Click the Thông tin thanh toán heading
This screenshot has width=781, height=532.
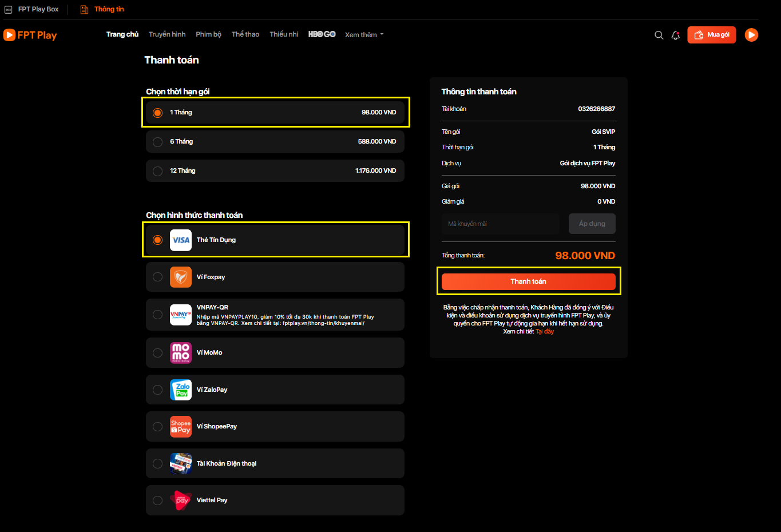479,92
